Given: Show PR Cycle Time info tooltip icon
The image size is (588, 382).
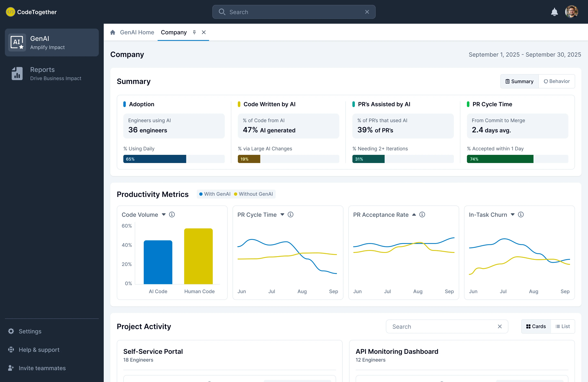Looking at the screenshot, I should (291, 215).
